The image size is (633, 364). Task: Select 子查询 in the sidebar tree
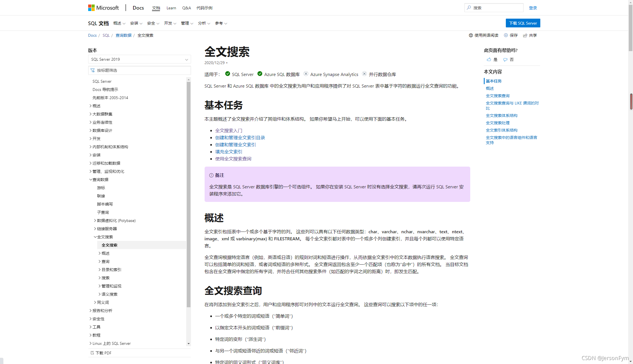click(103, 212)
